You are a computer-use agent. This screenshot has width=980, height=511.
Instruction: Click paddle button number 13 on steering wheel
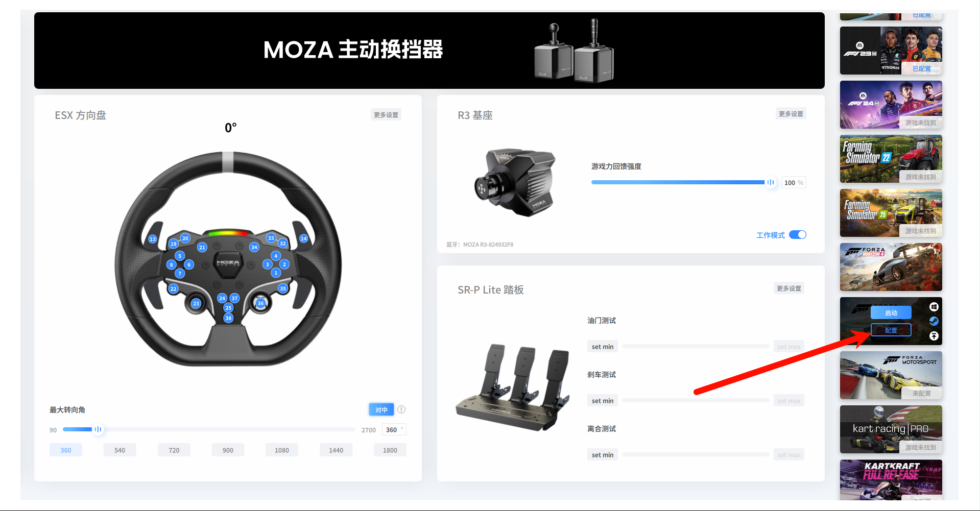click(152, 239)
